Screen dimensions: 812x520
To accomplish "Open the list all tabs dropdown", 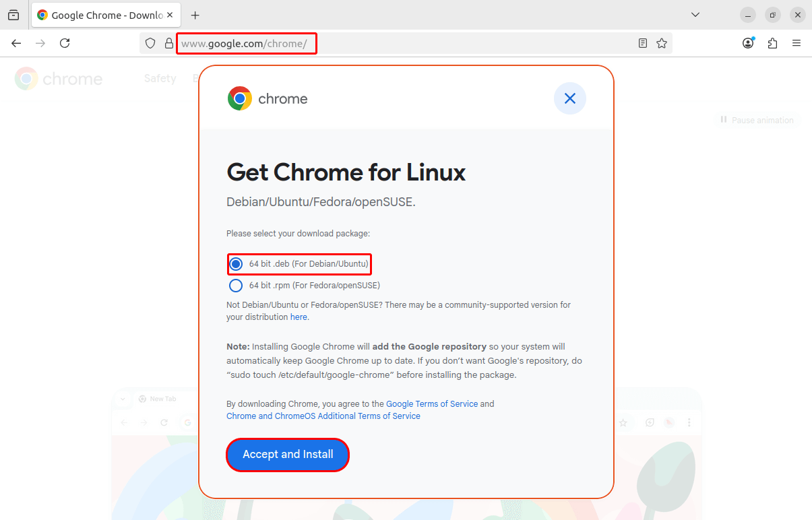I will coord(695,15).
